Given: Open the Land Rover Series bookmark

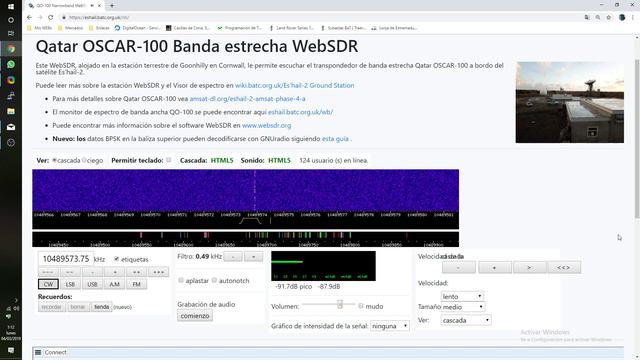Looking at the screenshot, I should pyautogui.click(x=291, y=28).
